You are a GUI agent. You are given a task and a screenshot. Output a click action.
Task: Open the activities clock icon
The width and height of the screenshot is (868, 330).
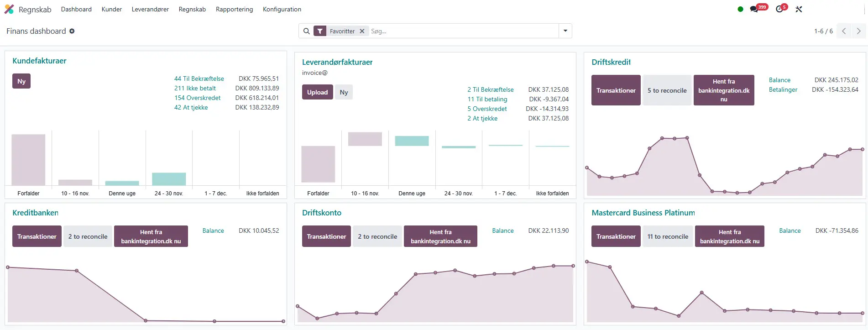(x=779, y=9)
